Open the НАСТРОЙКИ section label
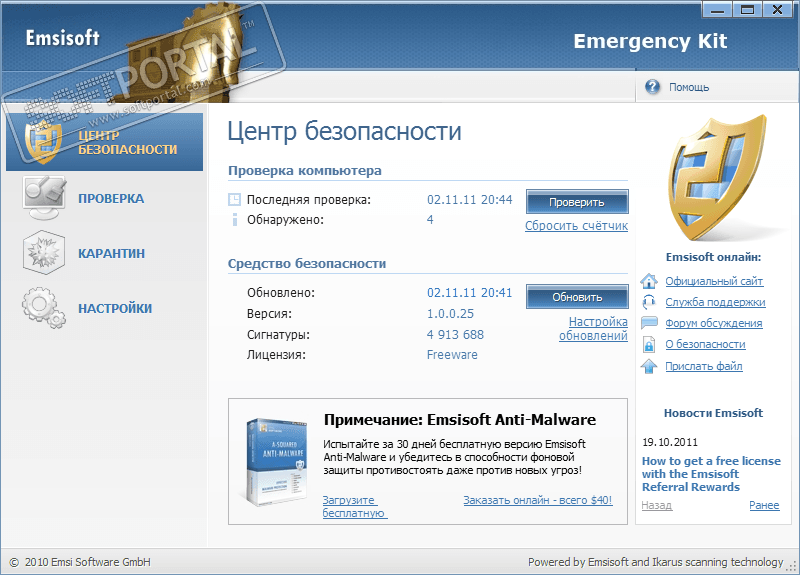 115,308
